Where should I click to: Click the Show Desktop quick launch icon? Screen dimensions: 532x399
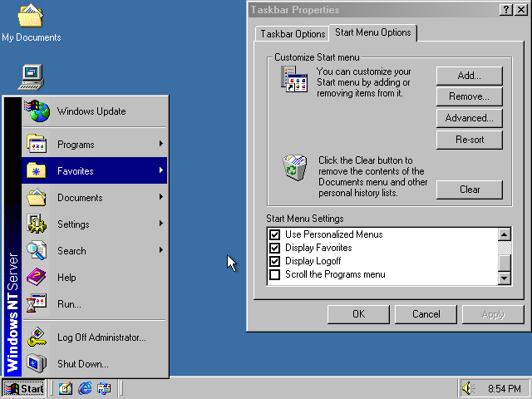click(66, 388)
